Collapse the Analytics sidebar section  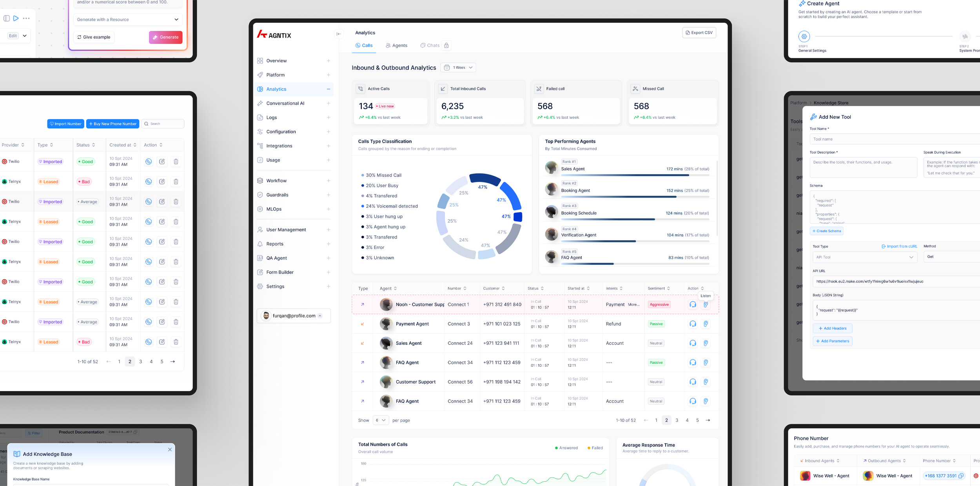[328, 89]
